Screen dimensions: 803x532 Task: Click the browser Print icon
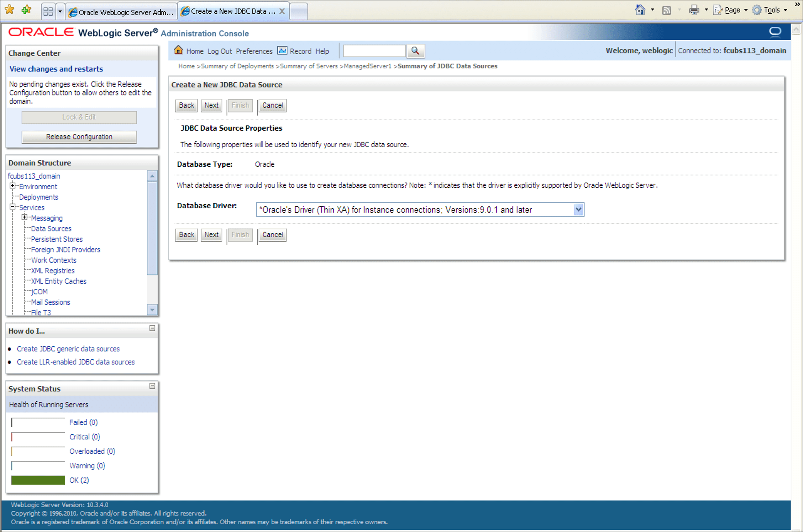click(694, 10)
